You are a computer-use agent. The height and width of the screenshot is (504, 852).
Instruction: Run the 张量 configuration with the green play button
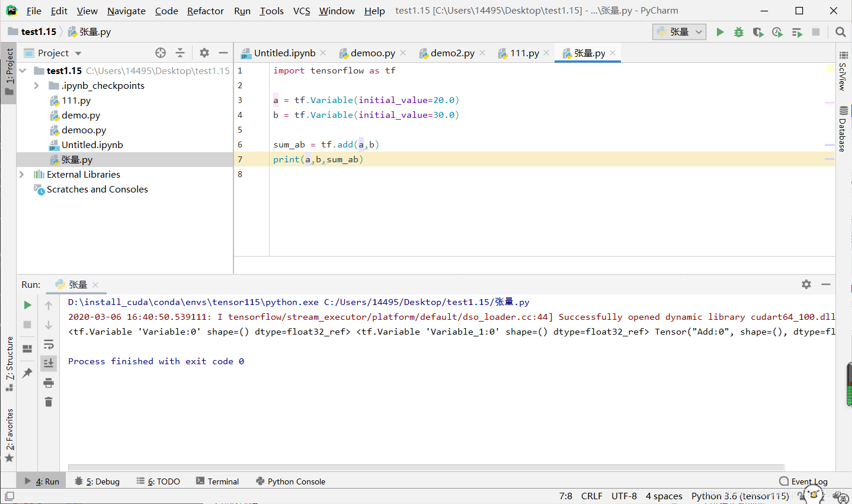click(x=720, y=32)
